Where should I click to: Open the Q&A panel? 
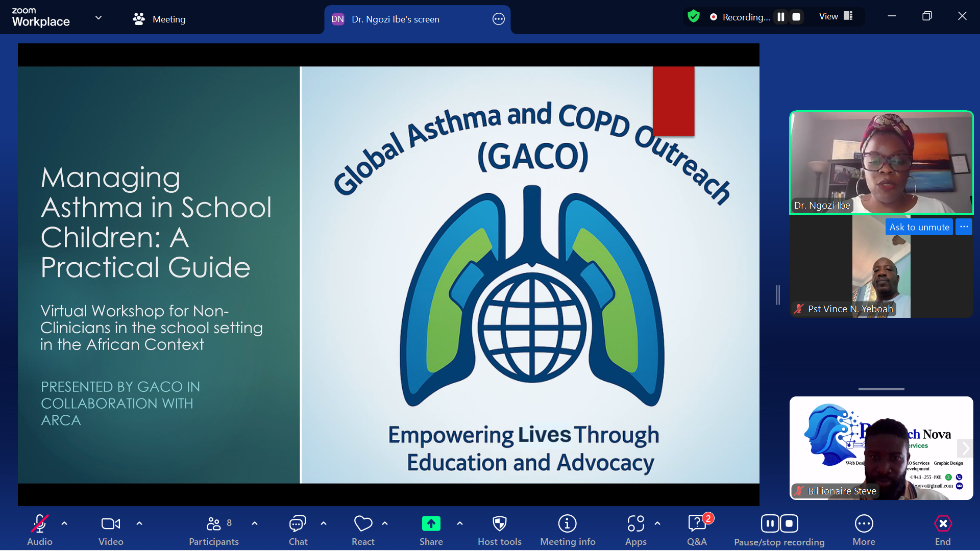point(697,523)
